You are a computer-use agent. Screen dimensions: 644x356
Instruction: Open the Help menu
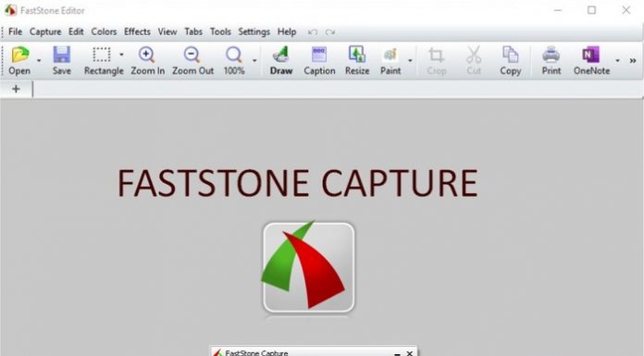tap(287, 31)
